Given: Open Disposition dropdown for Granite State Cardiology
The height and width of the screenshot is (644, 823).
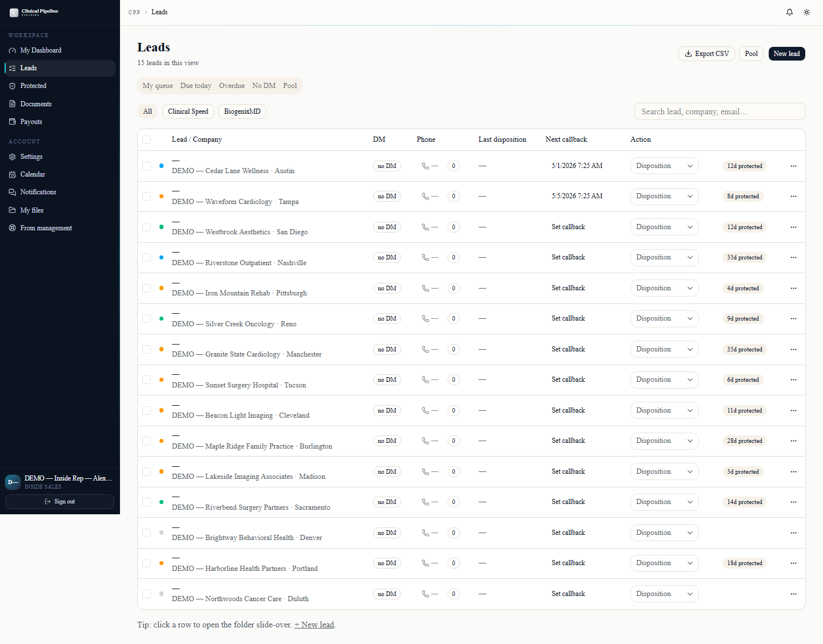Looking at the screenshot, I should [x=664, y=349].
